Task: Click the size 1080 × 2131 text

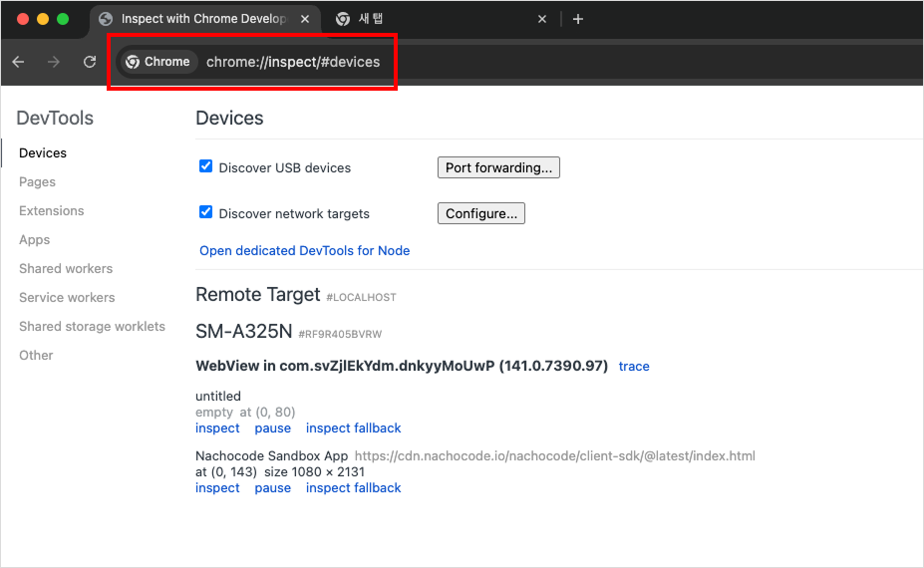Action: pyautogui.click(x=314, y=472)
